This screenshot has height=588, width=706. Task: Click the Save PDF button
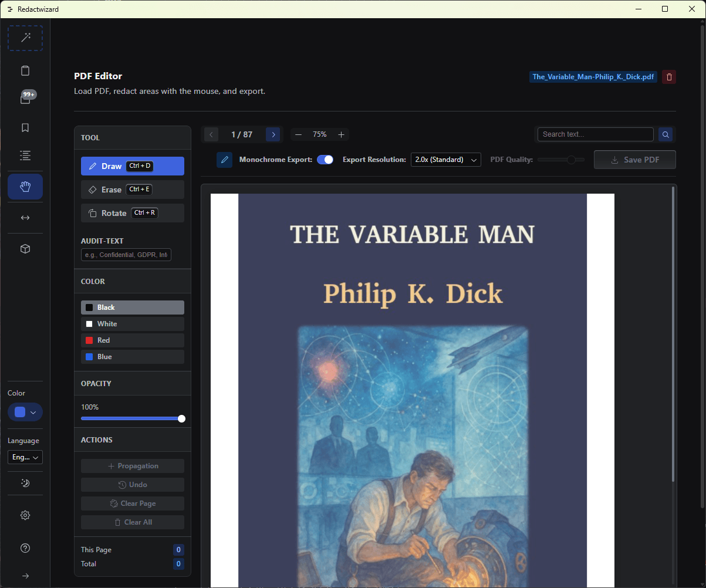tap(635, 160)
